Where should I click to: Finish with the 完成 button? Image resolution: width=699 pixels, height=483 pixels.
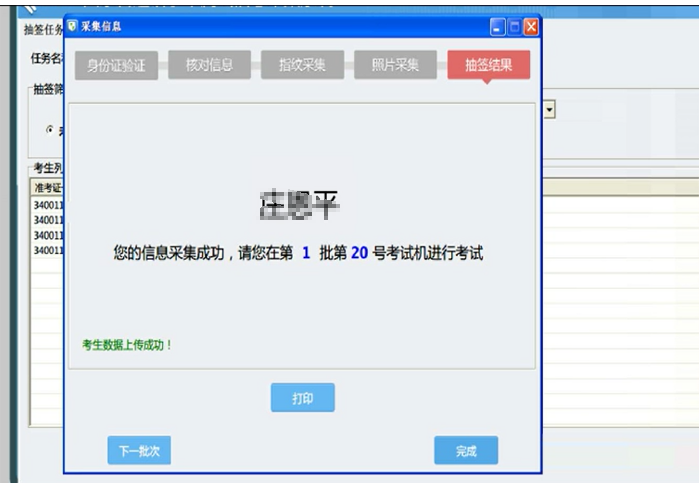pos(466,450)
